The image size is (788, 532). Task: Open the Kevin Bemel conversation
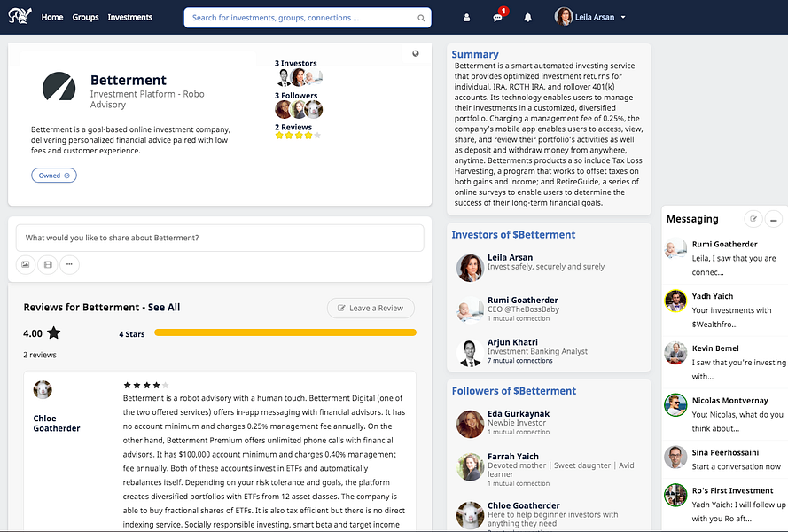tap(725, 363)
